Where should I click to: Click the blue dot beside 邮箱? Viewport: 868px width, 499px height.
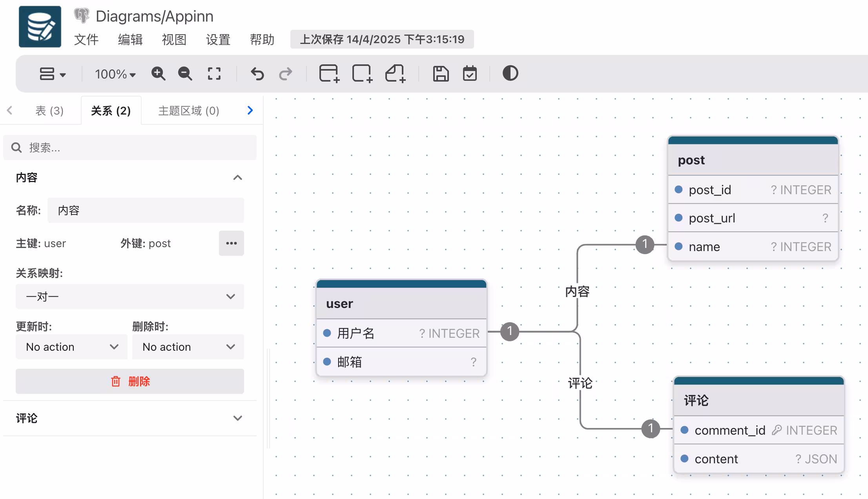[327, 361]
